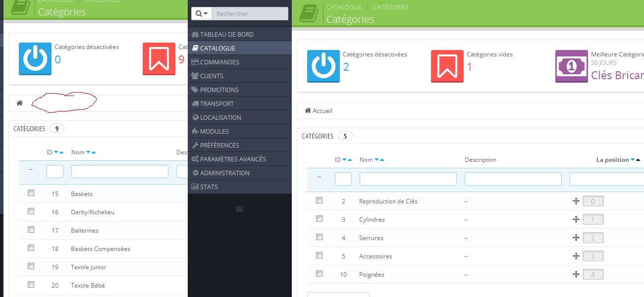644x297 pixels.
Task: Tick checkbox for Baskets category
Action: click(x=31, y=193)
